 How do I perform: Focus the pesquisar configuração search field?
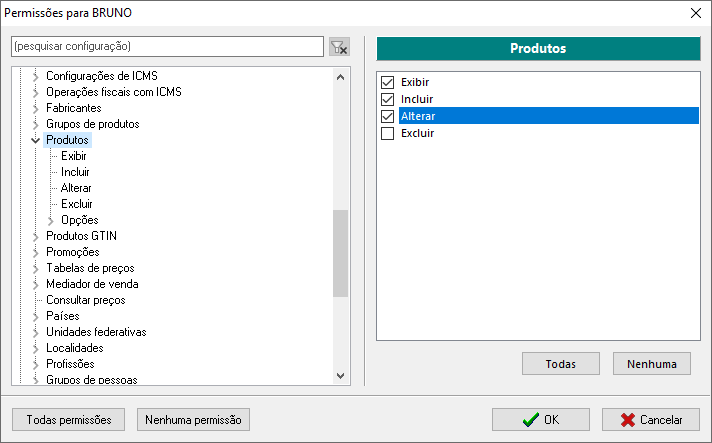(167, 47)
